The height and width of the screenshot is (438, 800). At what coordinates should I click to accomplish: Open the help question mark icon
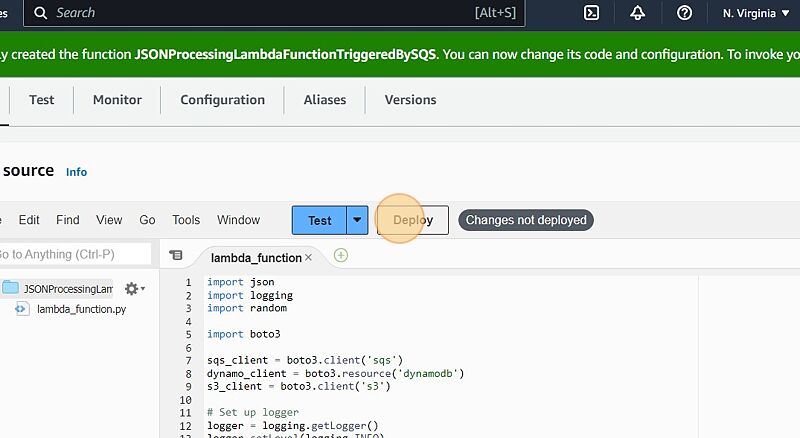[684, 13]
